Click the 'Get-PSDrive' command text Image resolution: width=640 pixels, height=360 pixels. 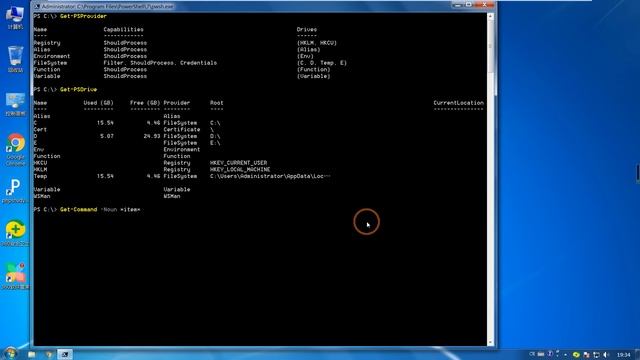[x=78, y=89]
